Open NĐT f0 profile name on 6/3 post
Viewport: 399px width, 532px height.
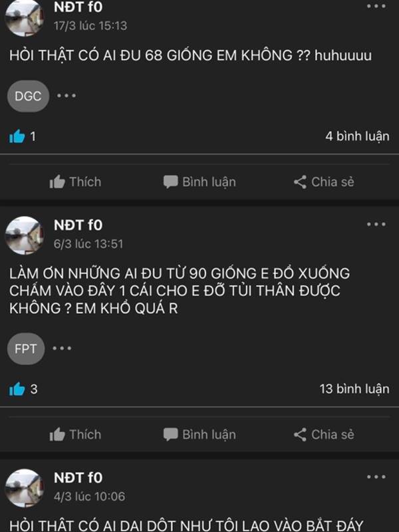pyautogui.click(x=78, y=225)
